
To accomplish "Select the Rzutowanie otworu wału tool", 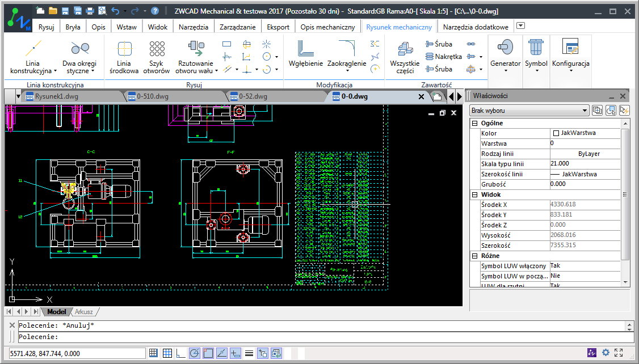I will click(196, 57).
